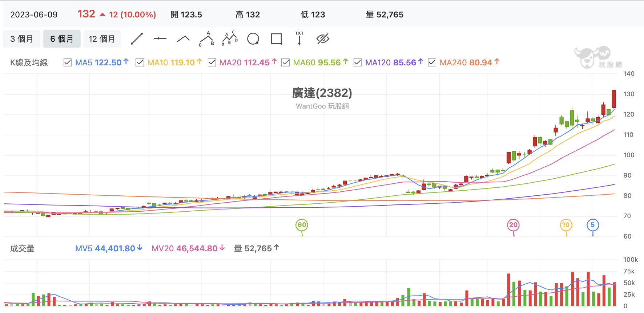Pick the 0-A-B-C-D wave pattern tool
644x313 pixels.
(230, 38)
